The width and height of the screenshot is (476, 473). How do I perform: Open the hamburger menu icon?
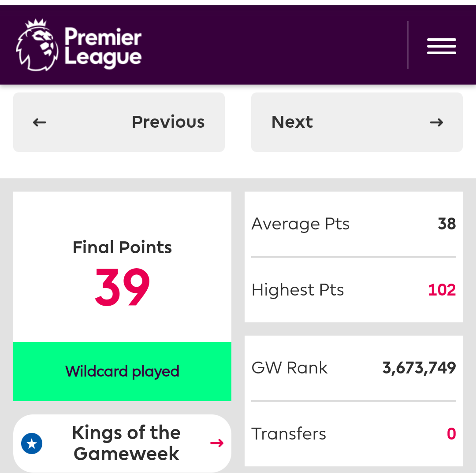tap(441, 46)
